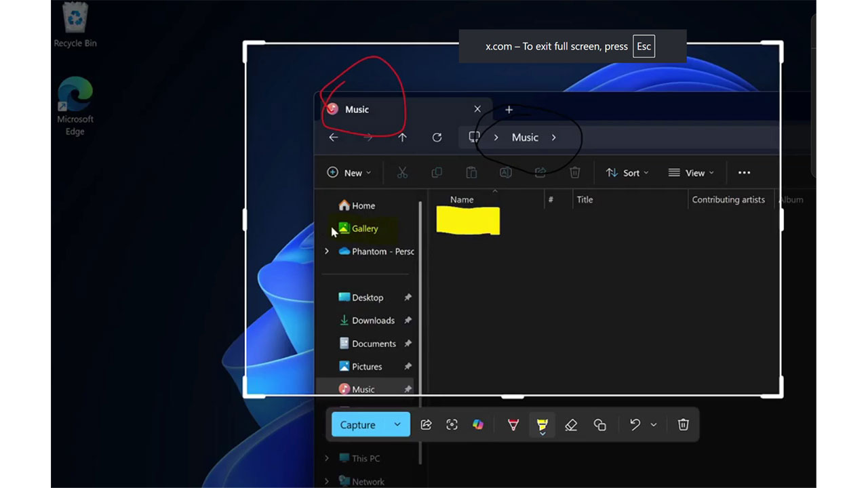Click the Copy icon in Explorer toolbar
868x488 pixels.
[437, 173]
